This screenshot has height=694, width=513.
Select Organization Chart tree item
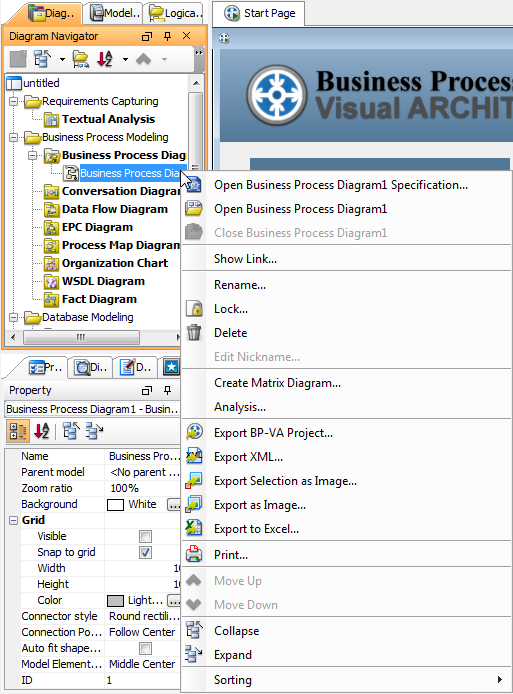click(x=115, y=263)
